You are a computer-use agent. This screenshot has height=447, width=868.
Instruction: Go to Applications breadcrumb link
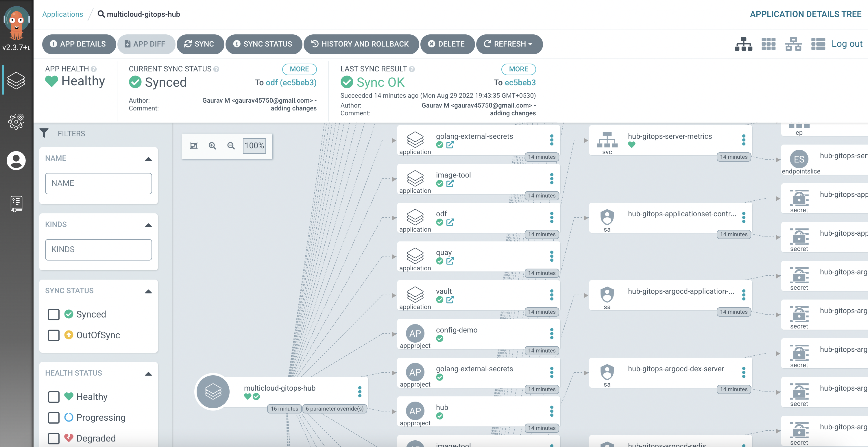click(x=63, y=14)
